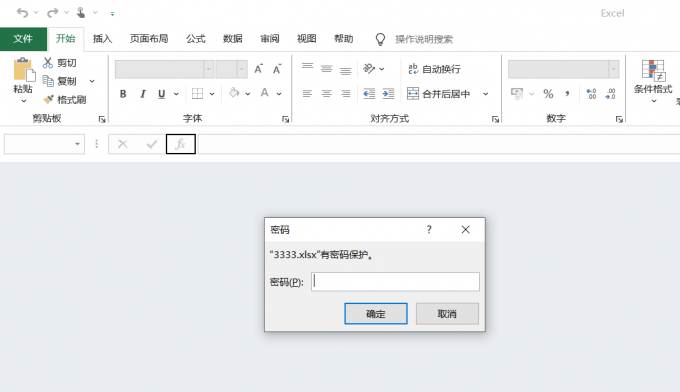Click the increase font size icon
Viewport: 680px width, 392px height.
point(258,69)
